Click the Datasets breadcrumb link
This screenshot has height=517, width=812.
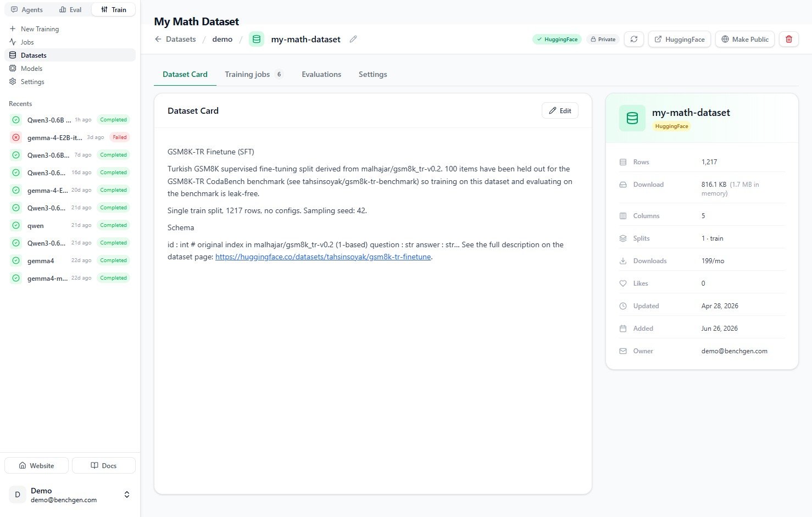pos(181,39)
